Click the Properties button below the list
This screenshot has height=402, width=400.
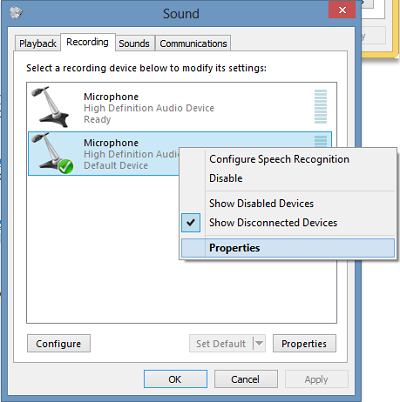click(304, 343)
